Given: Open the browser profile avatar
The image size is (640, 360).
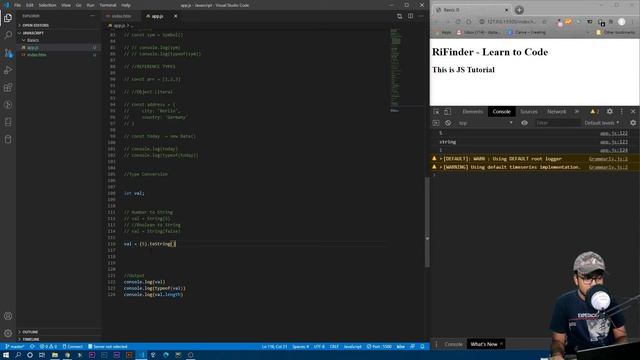Looking at the screenshot, I should pyautogui.click(x=622, y=22).
